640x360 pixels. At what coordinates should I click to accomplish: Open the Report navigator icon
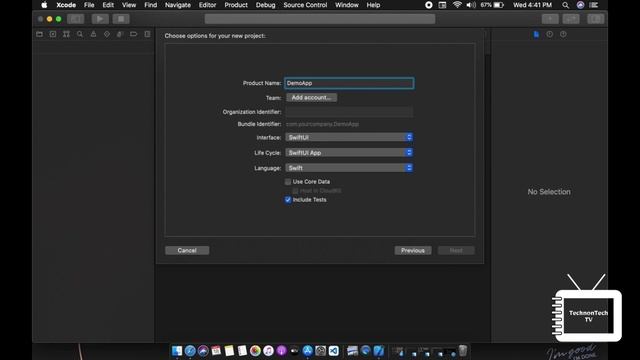[147, 34]
